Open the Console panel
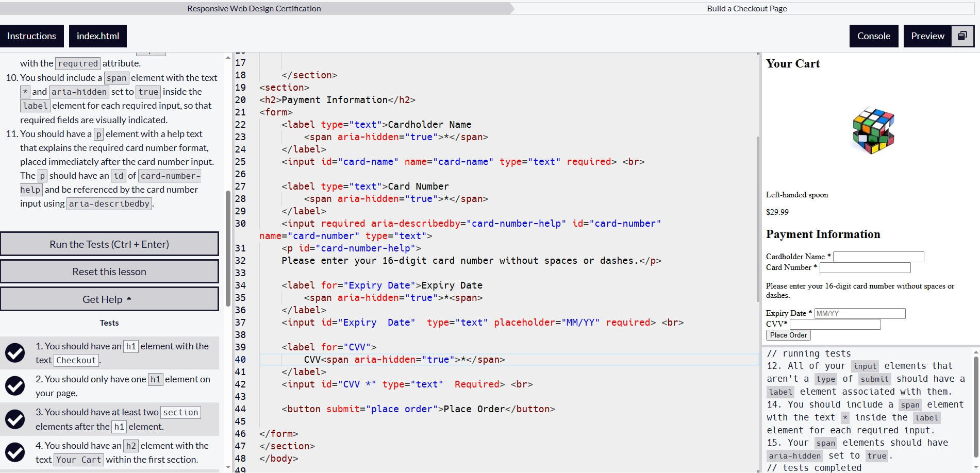 pyautogui.click(x=873, y=36)
